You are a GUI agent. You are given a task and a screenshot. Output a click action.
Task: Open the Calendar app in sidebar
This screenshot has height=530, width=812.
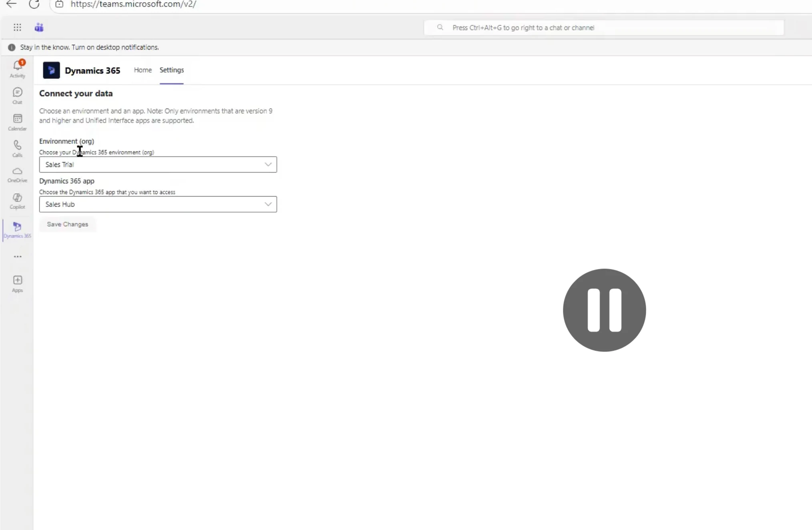point(17,122)
